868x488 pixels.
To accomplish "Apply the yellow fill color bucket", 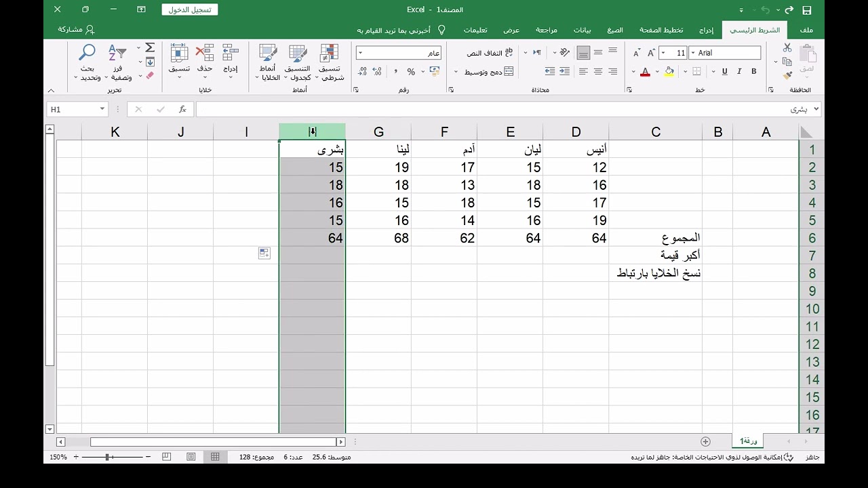I will coord(669,71).
